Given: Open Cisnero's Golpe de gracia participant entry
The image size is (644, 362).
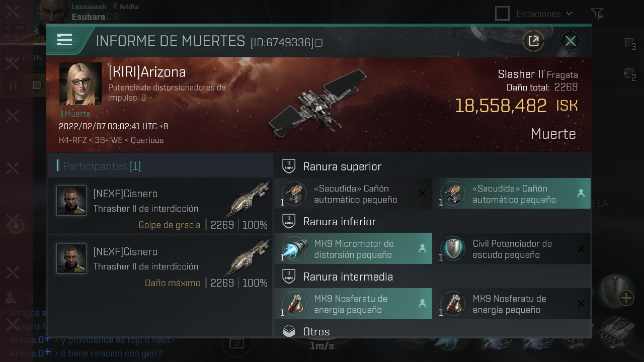Looking at the screenshot, I should click(160, 206).
